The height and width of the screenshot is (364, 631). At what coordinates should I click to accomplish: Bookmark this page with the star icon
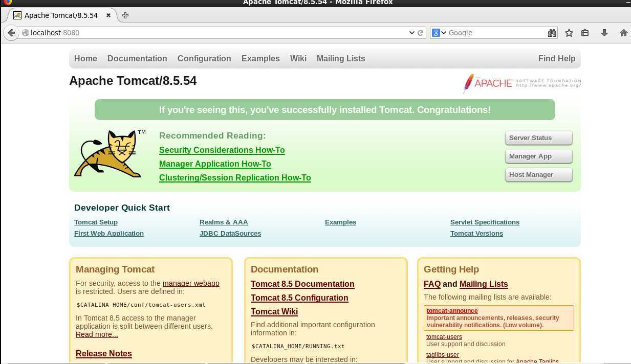tap(569, 33)
